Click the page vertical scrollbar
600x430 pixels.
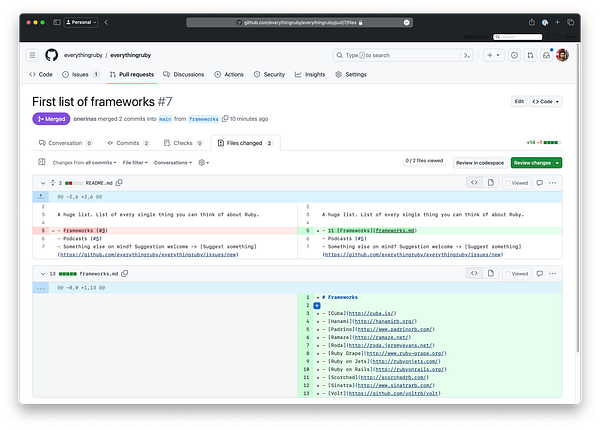point(578,198)
